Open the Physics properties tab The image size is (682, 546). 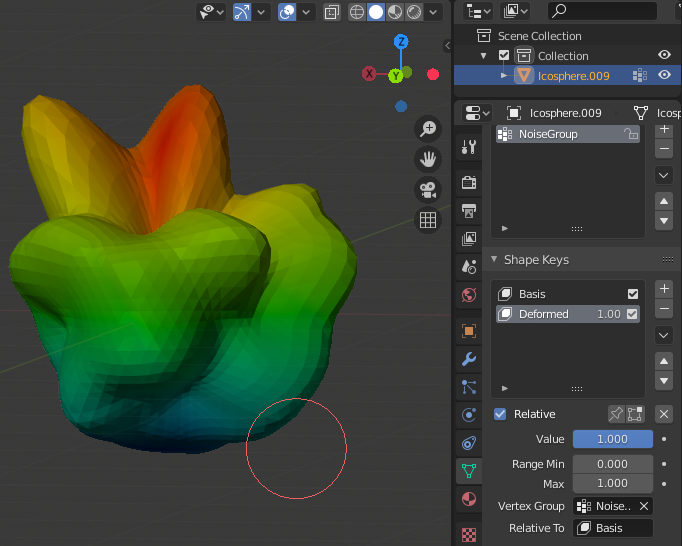tap(469, 415)
